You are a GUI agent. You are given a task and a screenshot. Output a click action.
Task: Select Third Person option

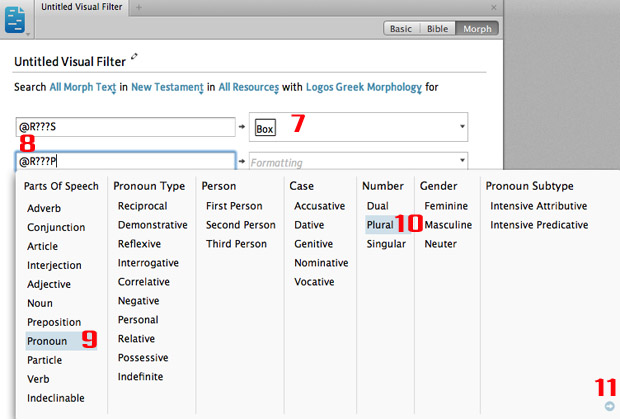[236, 244]
